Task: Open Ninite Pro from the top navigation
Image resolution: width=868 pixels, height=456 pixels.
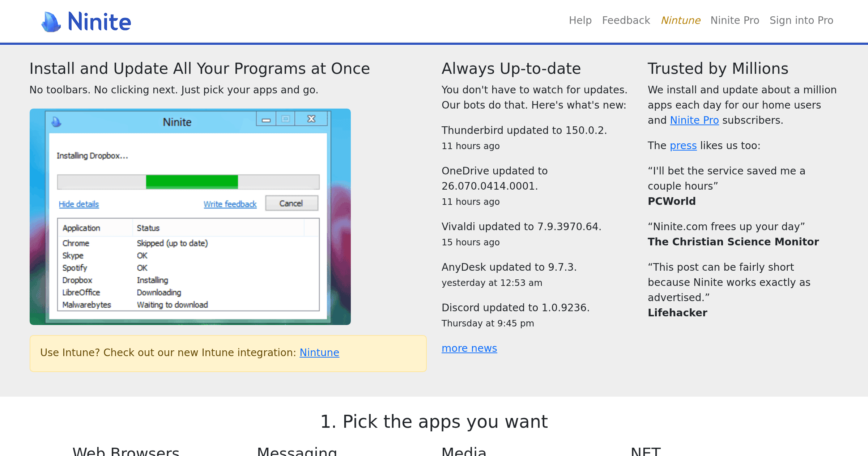Action: tap(735, 20)
